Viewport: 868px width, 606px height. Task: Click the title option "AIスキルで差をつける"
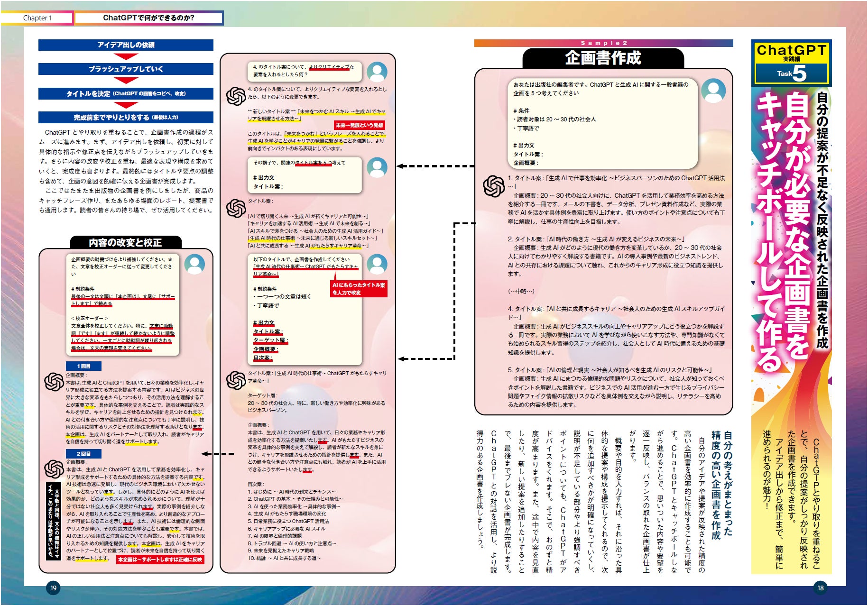[x=315, y=231]
